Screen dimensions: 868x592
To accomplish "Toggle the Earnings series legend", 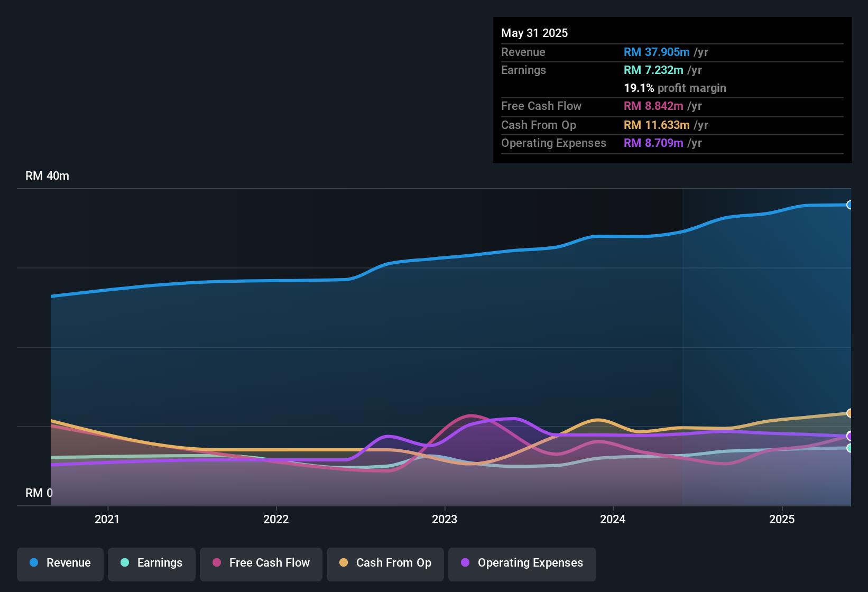I will 152,563.
